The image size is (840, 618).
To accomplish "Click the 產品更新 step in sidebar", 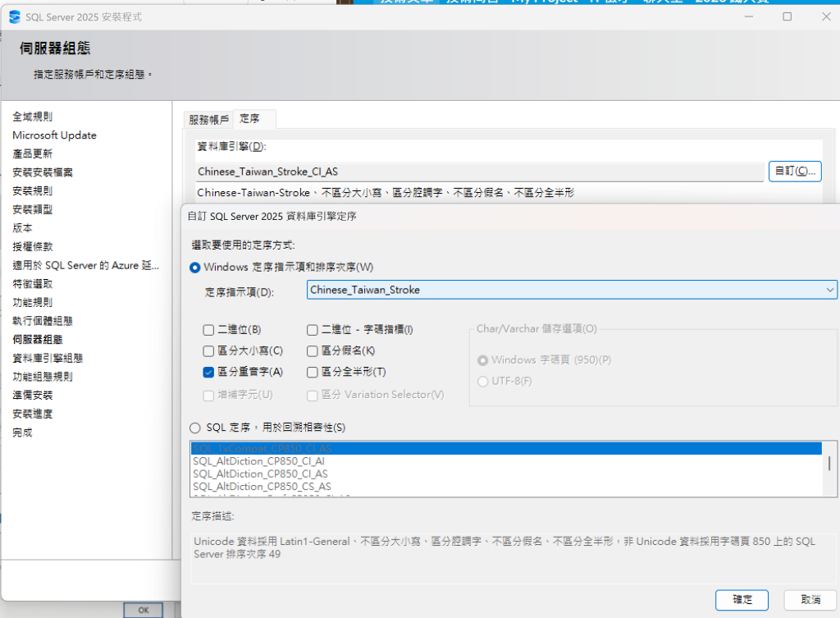I will click(33, 153).
